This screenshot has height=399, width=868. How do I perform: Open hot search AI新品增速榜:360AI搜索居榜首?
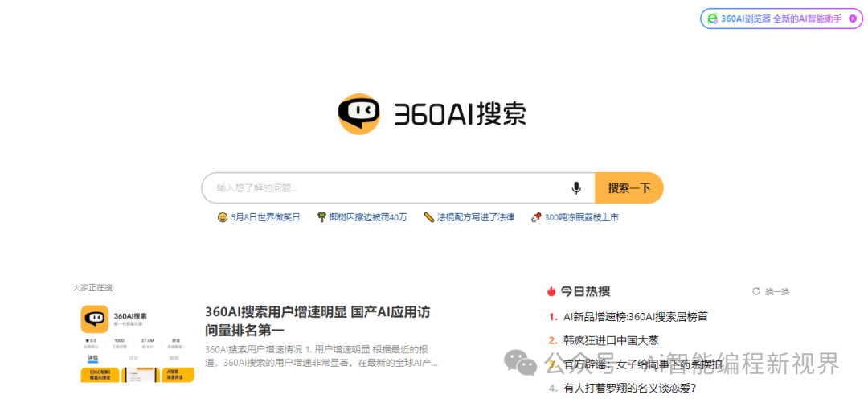(636, 317)
